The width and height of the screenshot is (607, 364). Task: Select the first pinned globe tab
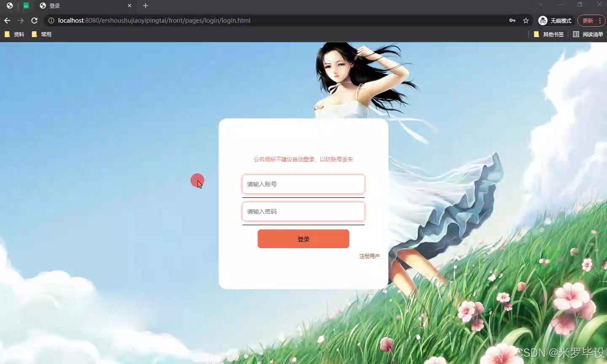point(10,5)
